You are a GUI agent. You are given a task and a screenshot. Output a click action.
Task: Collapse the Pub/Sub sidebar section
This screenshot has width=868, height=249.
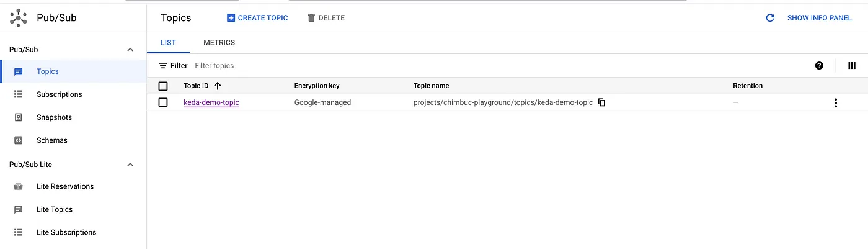[x=130, y=50]
